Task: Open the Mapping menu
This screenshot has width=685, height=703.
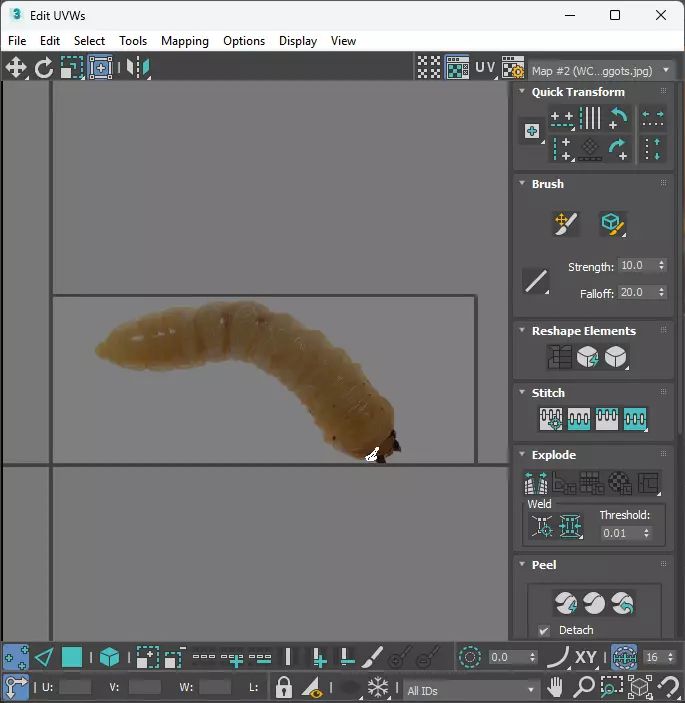Action: coord(185,41)
